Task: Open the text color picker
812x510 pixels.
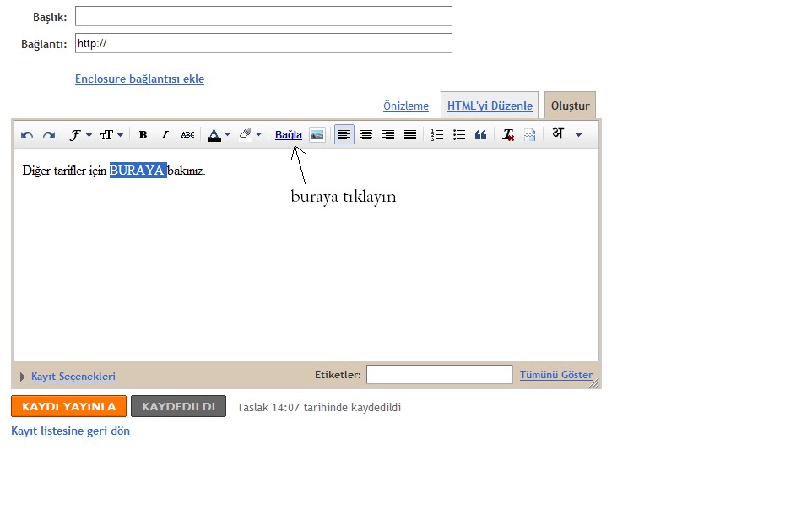Action: tap(218, 135)
